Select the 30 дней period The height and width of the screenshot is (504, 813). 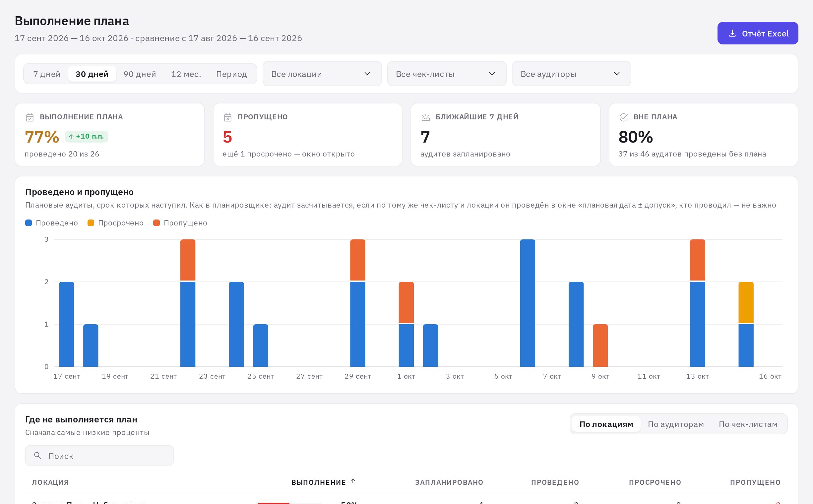pos(92,74)
